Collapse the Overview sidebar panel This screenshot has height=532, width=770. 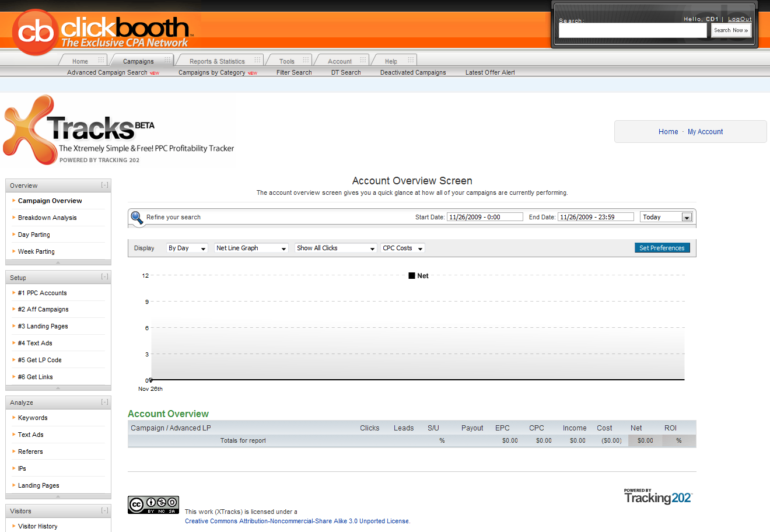[104, 185]
